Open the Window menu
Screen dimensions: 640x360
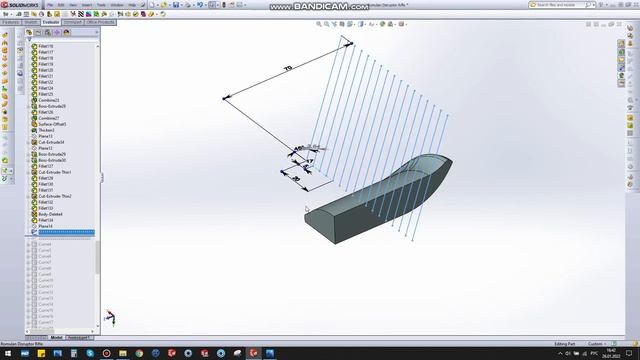tap(117, 5)
